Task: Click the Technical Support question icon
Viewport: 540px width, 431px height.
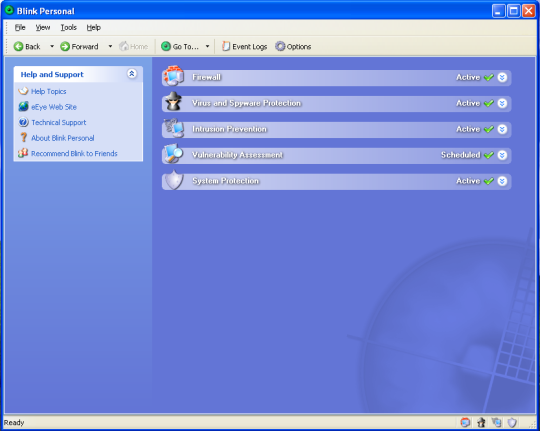Action: tap(23, 122)
